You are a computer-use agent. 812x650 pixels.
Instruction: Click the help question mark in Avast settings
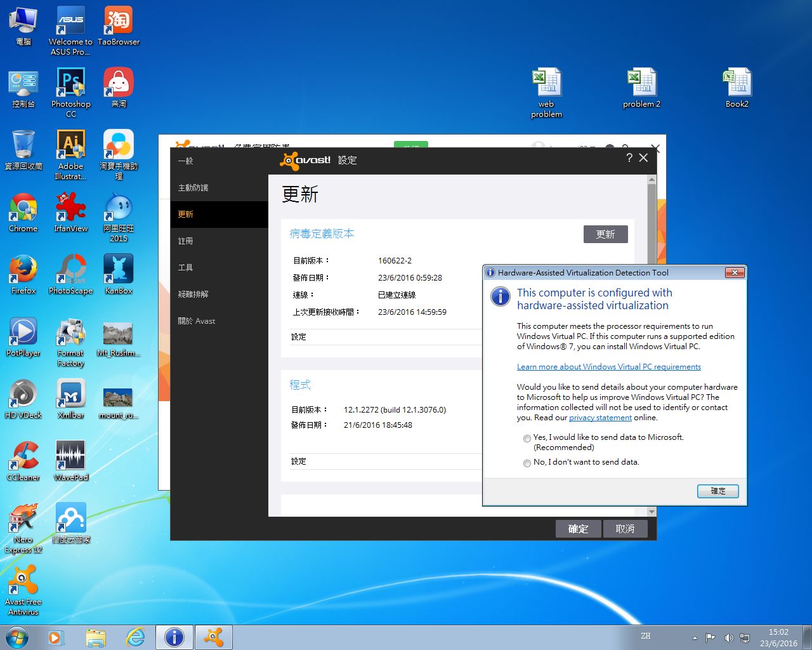629,158
